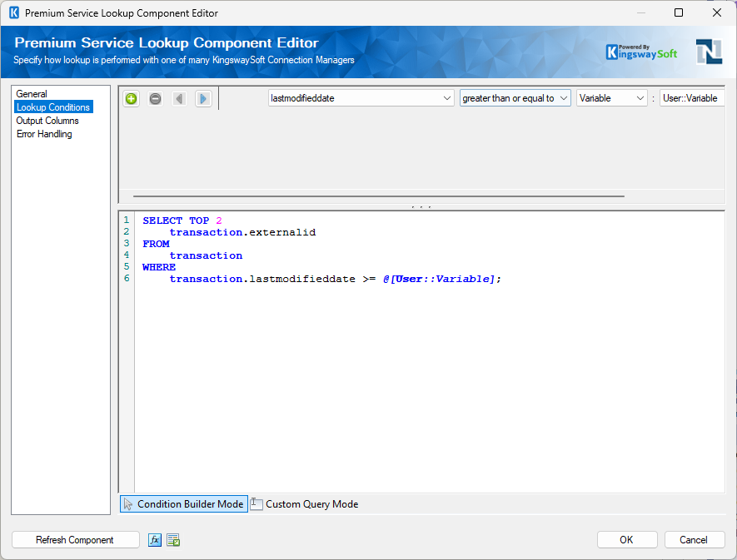The image size is (737, 560).
Task: Click the blue right arrow indent icon
Action: (203, 99)
